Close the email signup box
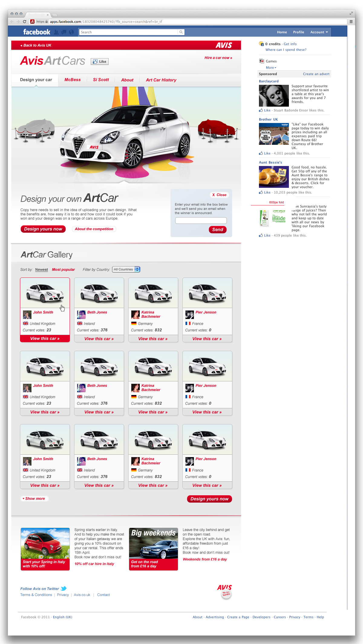Image resolution: width=363 pixels, height=644 pixels. (219, 195)
